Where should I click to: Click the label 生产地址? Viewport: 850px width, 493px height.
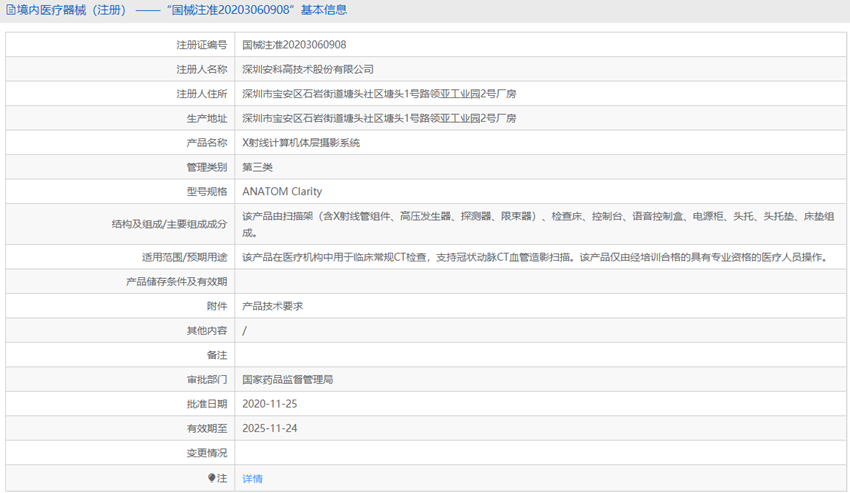(x=207, y=118)
